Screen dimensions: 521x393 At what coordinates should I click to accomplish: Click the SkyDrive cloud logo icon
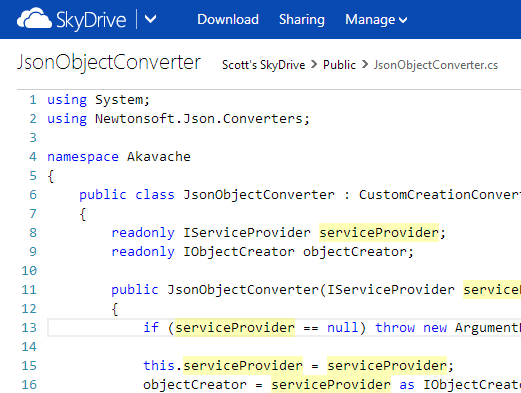point(34,18)
